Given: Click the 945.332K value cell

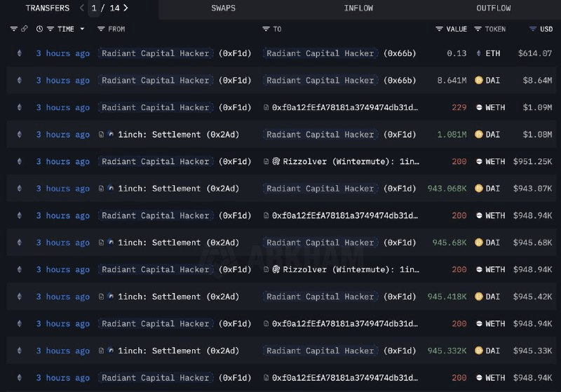Looking at the screenshot, I should pyautogui.click(x=447, y=351).
